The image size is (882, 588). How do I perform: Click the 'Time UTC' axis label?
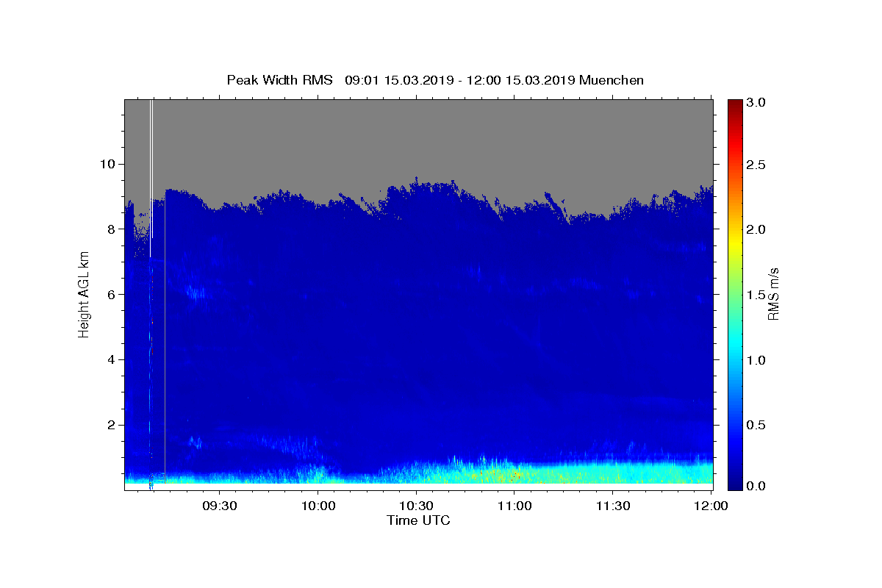click(x=418, y=520)
